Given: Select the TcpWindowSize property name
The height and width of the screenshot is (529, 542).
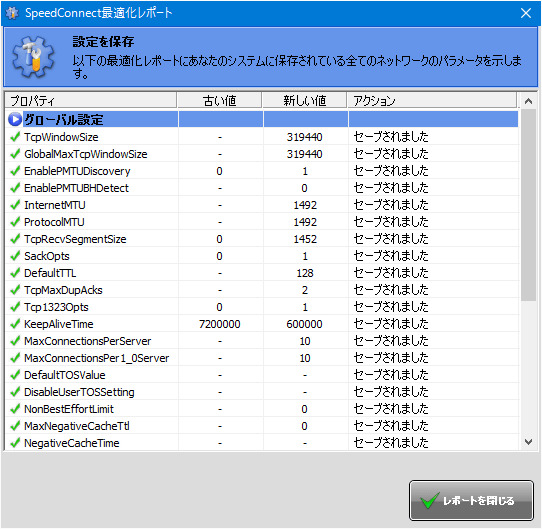Looking at the screenshot, I should (61, 137).
